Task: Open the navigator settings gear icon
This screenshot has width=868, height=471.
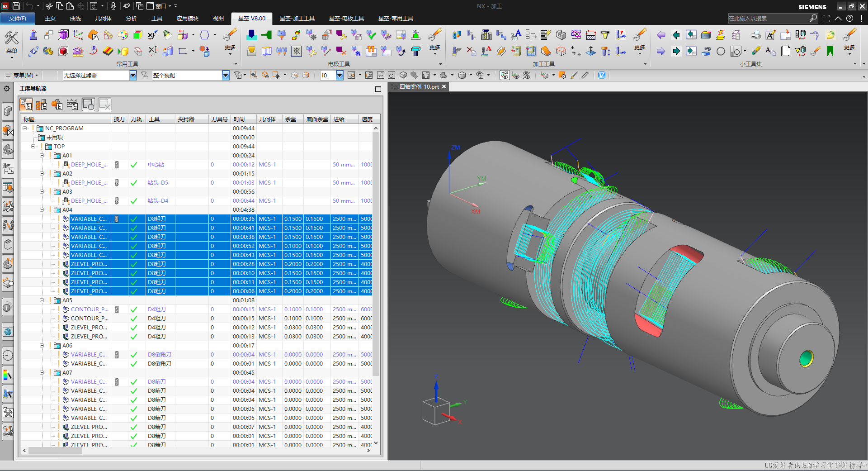Action: click(x=7, y=89)
